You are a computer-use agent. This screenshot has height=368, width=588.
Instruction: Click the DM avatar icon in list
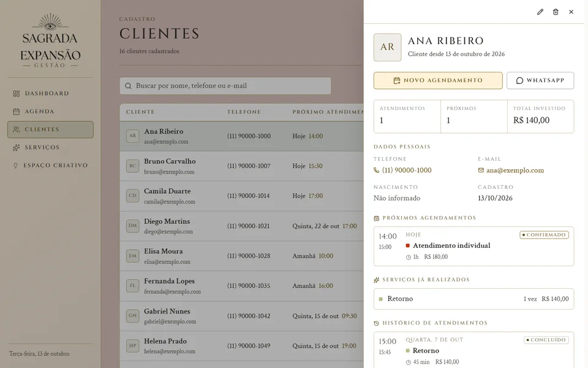(133, 226)
